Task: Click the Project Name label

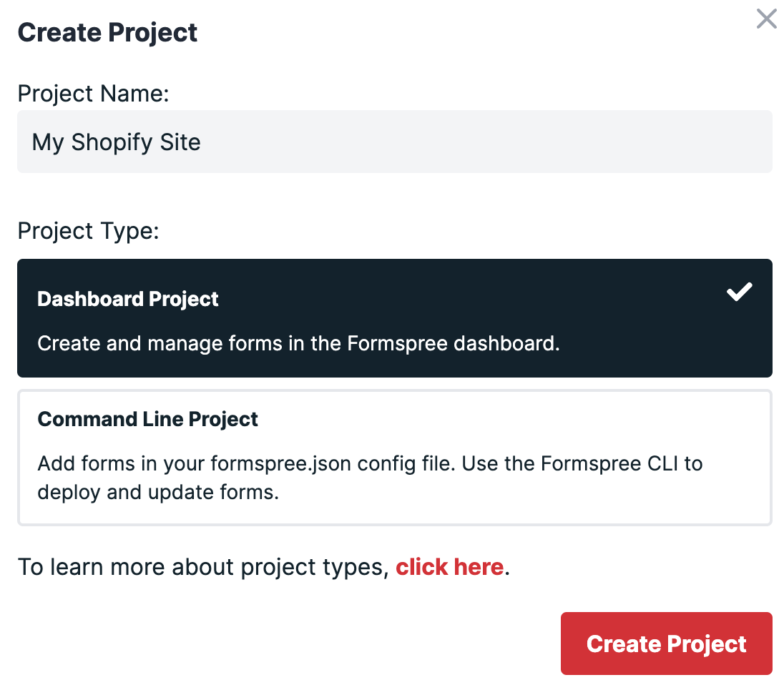Action: (x=94, y=93)
